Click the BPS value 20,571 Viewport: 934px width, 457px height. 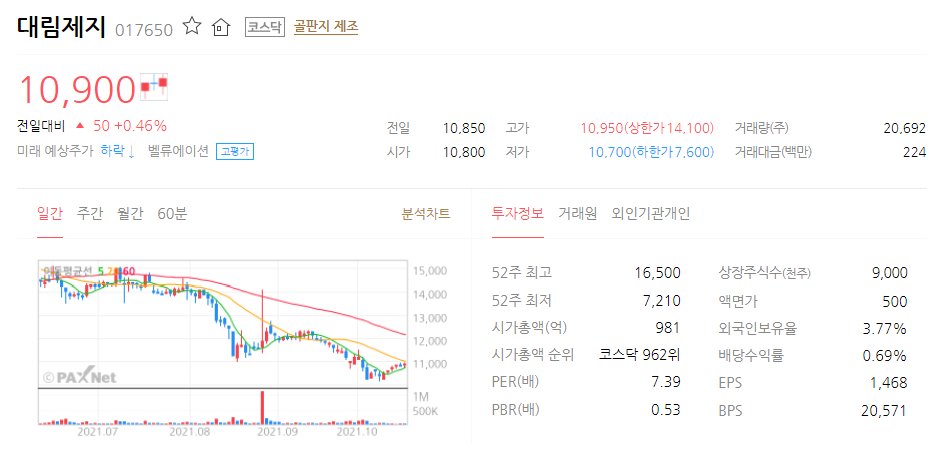[x=885, y=410]
